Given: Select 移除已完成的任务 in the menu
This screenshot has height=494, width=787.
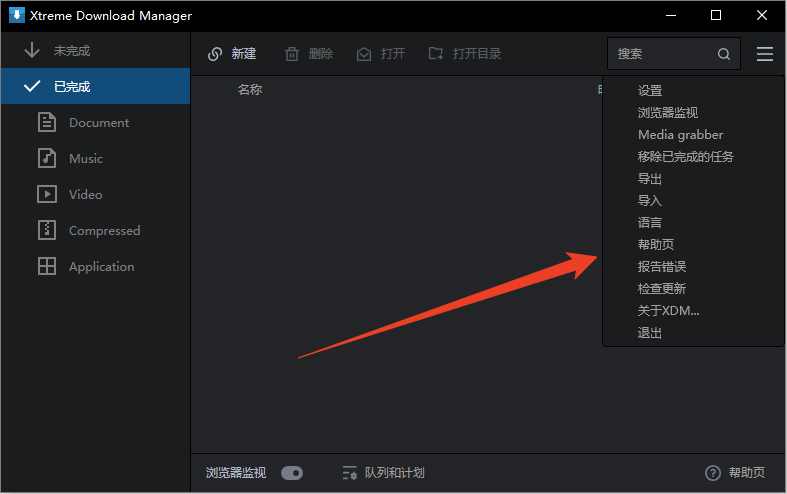Looking at the screenshot, I should point(686,157).
